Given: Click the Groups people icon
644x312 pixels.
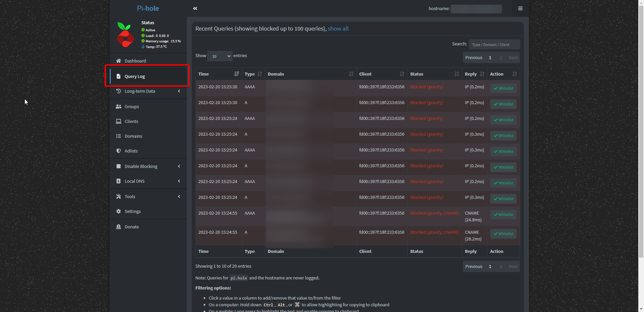Looking at the screenshot, I should point(118,106).
